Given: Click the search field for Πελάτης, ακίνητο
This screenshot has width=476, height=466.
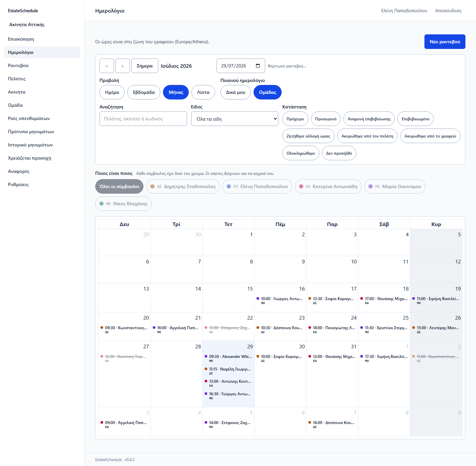Looking at the screenshot, I should pyautogui.click(x=143, y=119).
